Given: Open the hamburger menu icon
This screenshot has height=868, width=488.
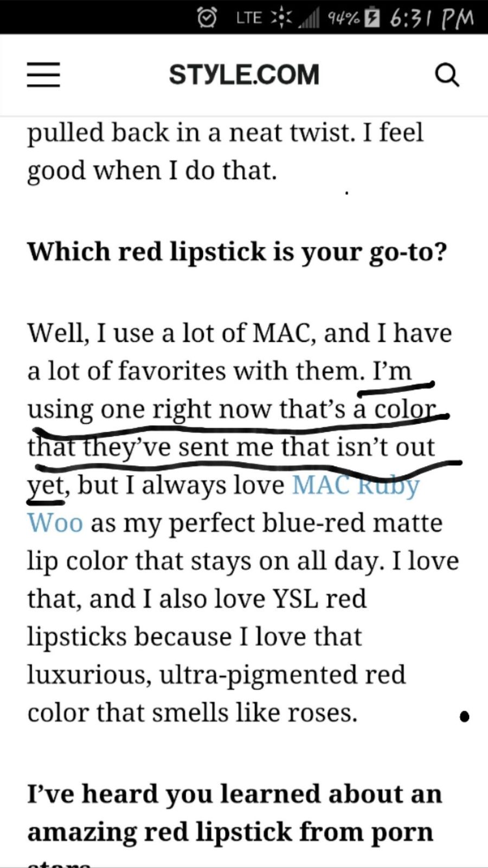Looking at the screenshot, I should [x=43, y=75].
